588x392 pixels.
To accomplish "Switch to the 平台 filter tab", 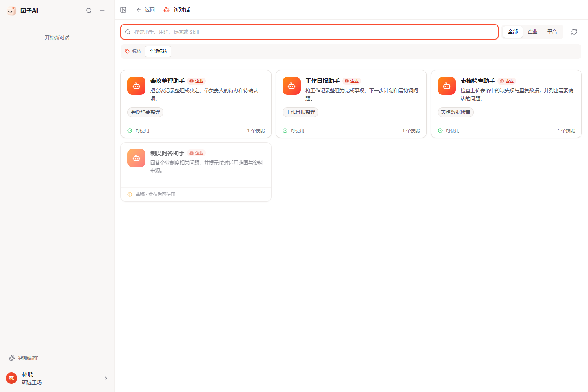I will 552,32.
